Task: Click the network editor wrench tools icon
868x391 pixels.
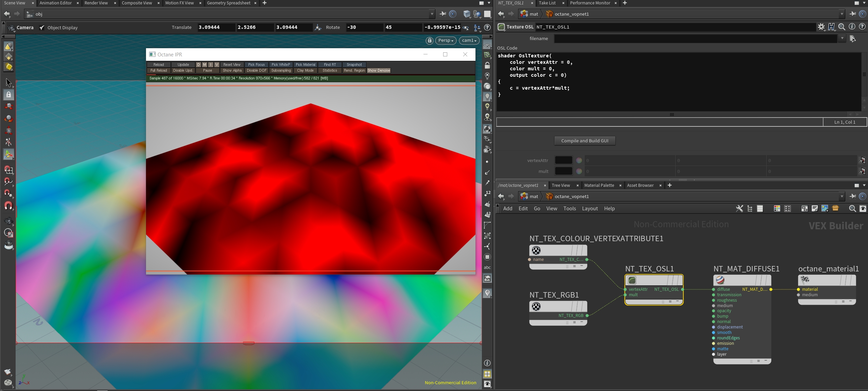Action: [739, 209]
